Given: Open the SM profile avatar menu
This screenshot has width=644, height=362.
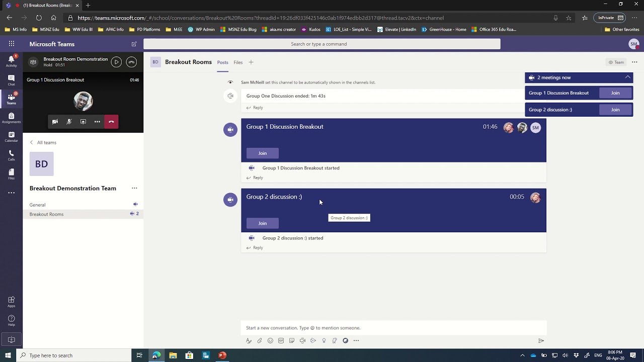Looking at the screenshot, I should coord(633,44).
